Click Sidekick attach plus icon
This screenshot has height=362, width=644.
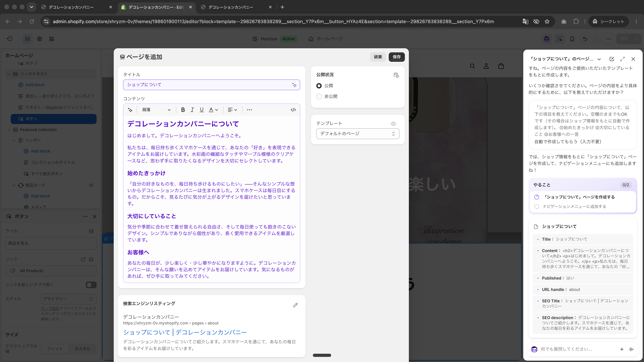tap(622, 349)
